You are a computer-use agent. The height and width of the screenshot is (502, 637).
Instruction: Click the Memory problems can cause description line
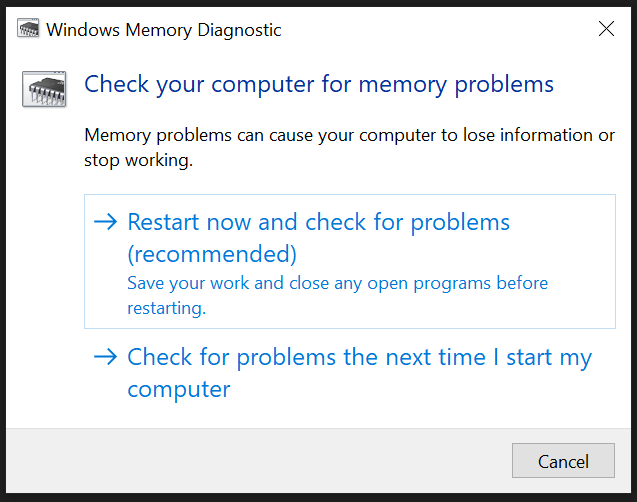click(x=349, y=135)
